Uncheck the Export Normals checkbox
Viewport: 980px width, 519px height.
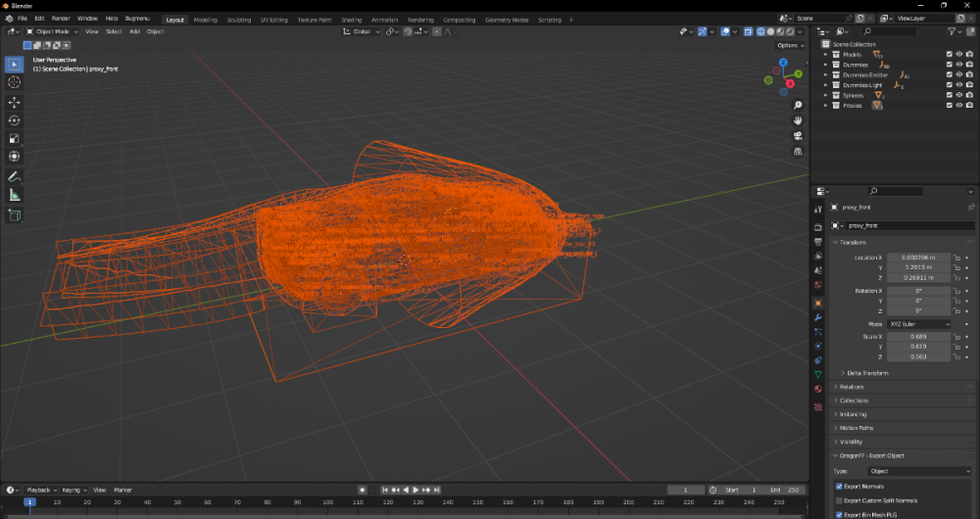(839, 486)
